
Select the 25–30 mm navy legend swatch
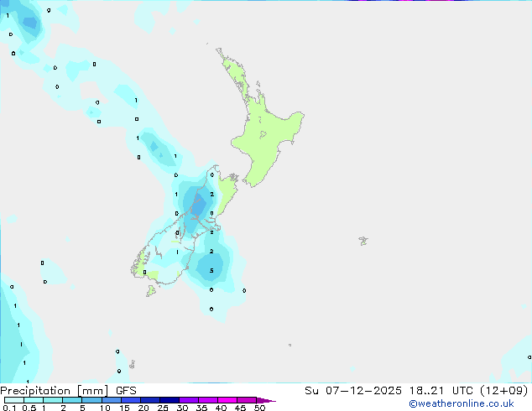tap(170, 400)
